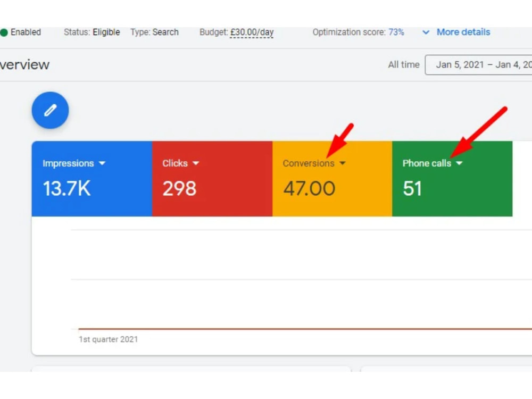Open the Impressions metric dropdown arrow
This screenshot has width=532, height=399.
(102, 163)
